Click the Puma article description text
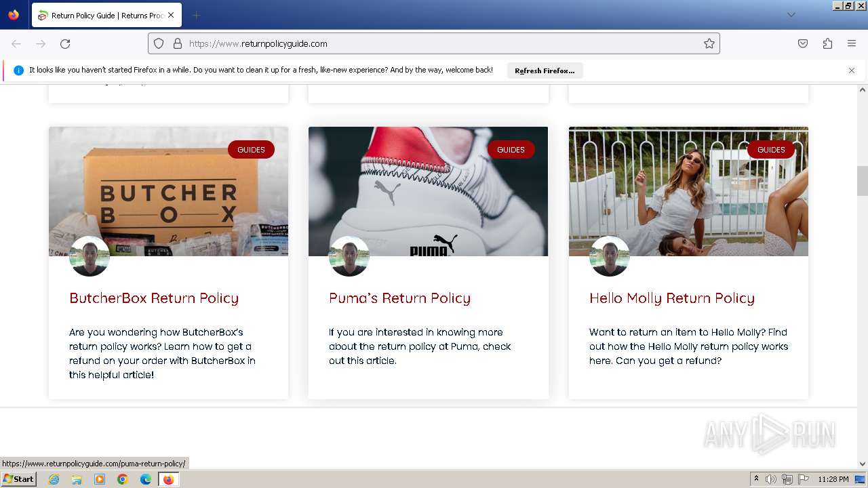Screen dimensions: 868x488 (x=420, y=346)
